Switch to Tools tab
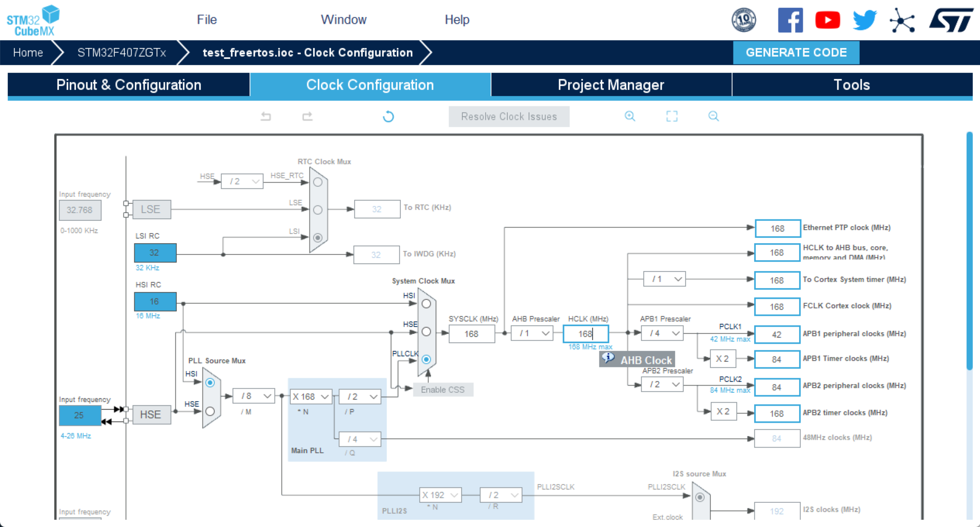Screen dimensions: 980x527 coord(852,85)
